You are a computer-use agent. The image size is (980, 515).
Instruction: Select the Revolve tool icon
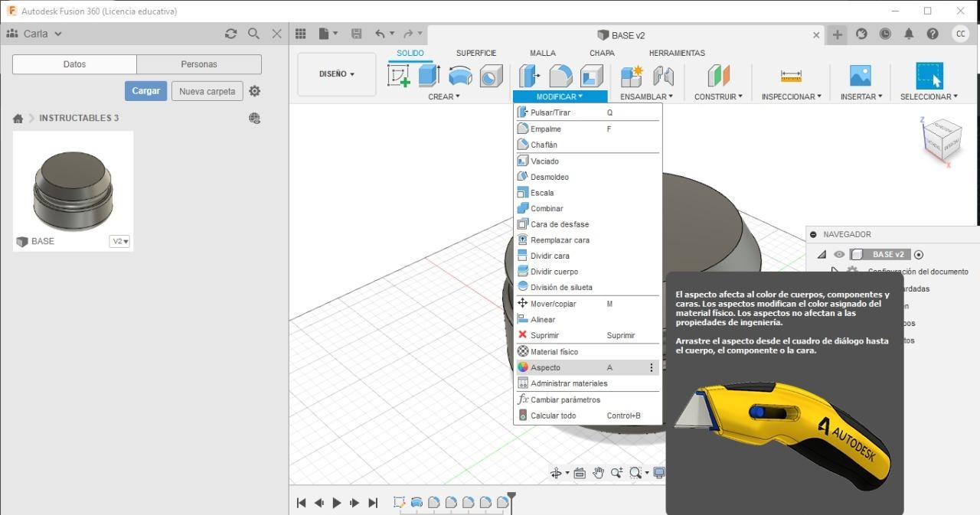[460, 76]
